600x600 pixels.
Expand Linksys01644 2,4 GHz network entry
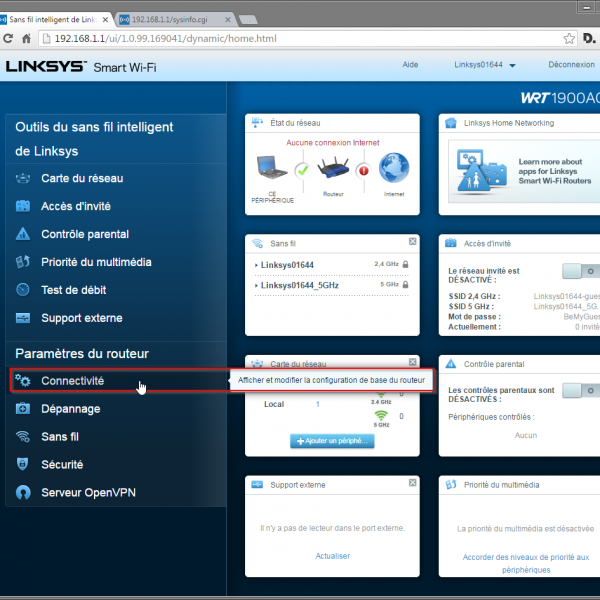point(286,265)
